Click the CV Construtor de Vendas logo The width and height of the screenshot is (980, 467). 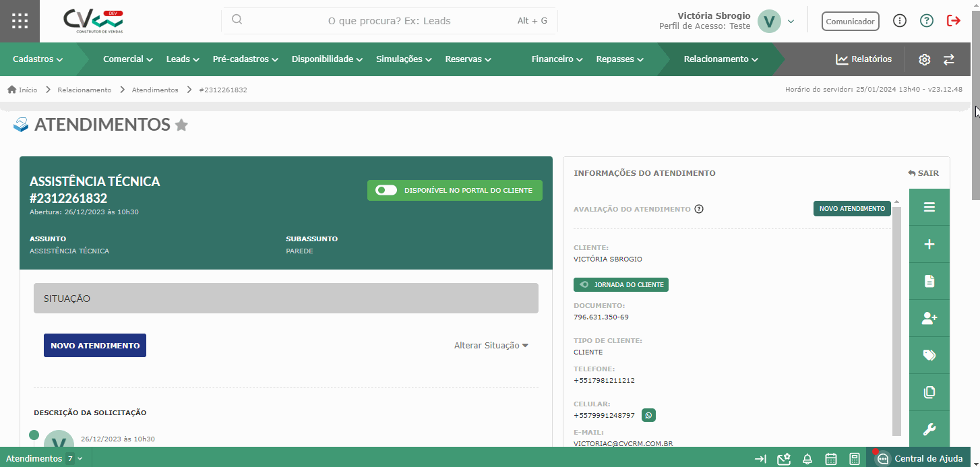[93, 22]
